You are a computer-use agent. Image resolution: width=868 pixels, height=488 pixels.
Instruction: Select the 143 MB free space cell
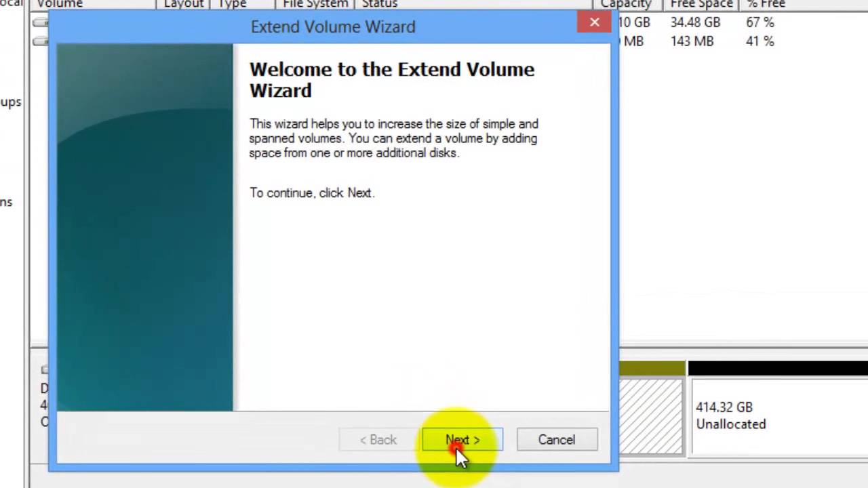(692, 41)
